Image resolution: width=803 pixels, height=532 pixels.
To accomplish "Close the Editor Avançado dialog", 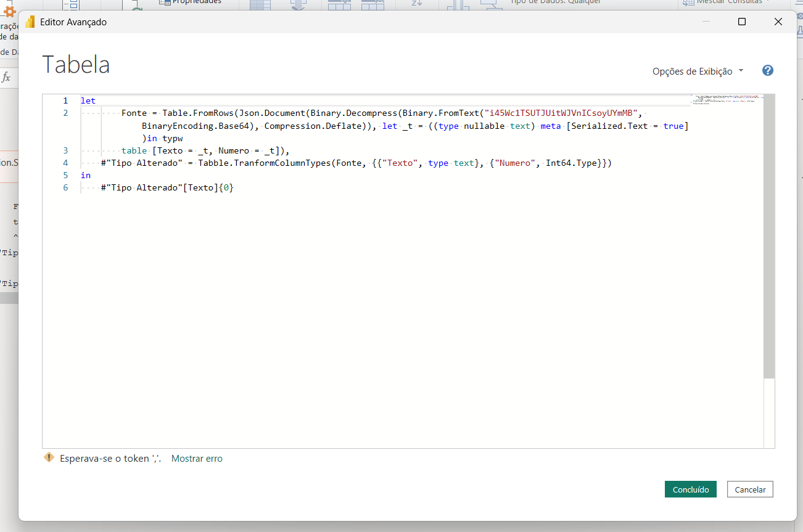I will pos(778,22).
